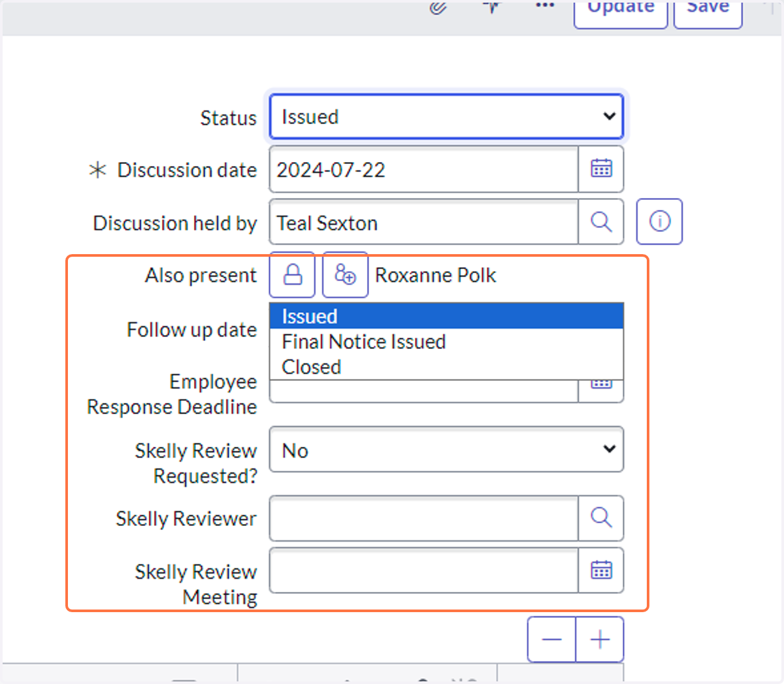Click the Discussion held by field
Screen dimensions: 784x684
pos(424,223)
